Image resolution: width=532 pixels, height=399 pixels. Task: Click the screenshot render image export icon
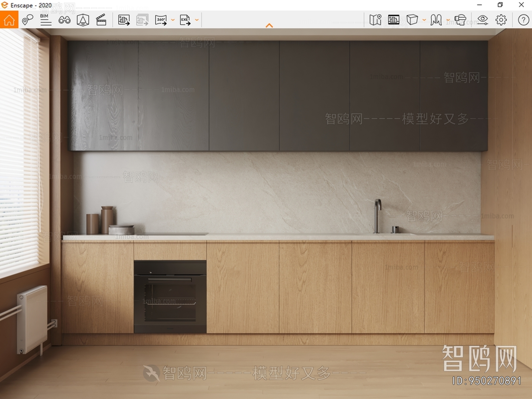[x=124, y=20]
